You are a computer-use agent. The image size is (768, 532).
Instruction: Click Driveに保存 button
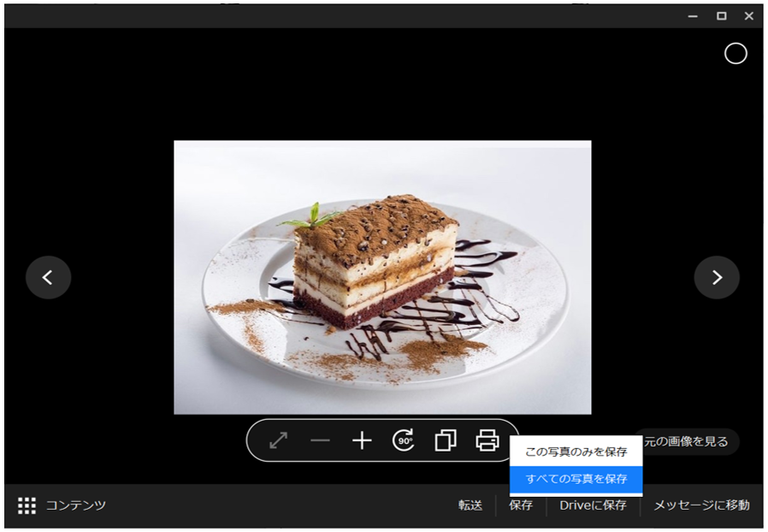(x=593, y=505)
